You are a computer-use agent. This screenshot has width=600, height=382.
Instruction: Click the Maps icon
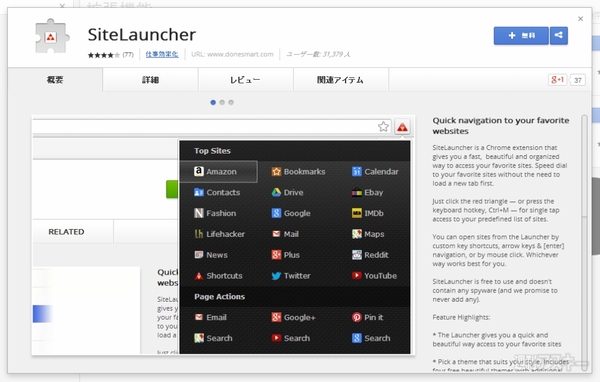[x=357, y=233]
